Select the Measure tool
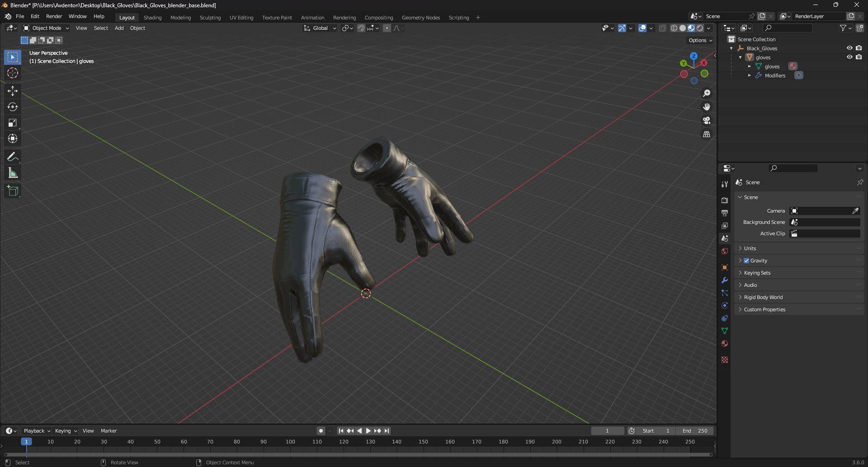This screenshot has width=868, height=467. tap(13, 173)
